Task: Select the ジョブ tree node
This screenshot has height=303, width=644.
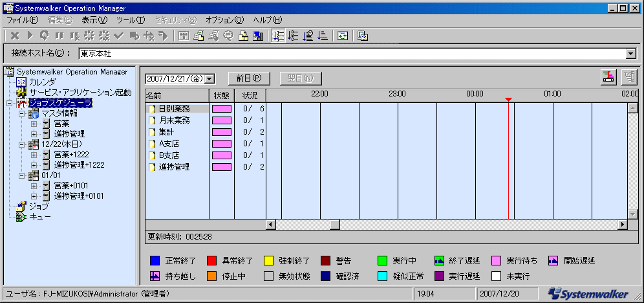Action: click(39, 206)
